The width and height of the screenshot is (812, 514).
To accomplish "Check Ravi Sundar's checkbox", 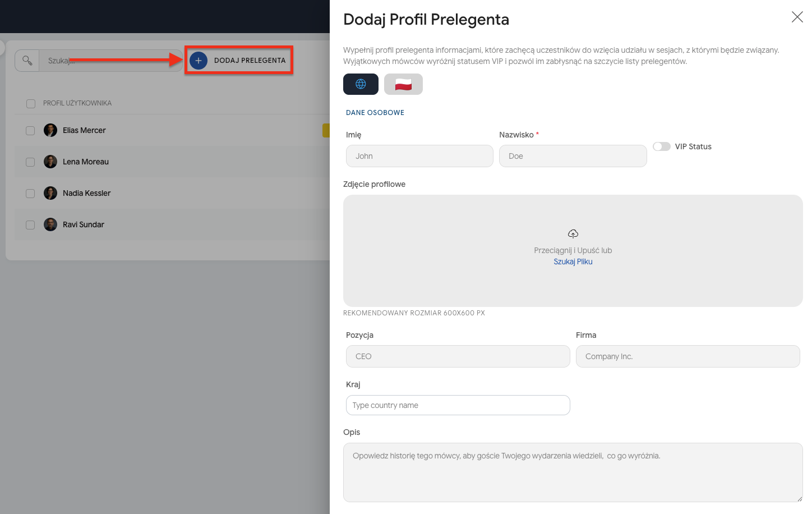I will click(30, 225).
